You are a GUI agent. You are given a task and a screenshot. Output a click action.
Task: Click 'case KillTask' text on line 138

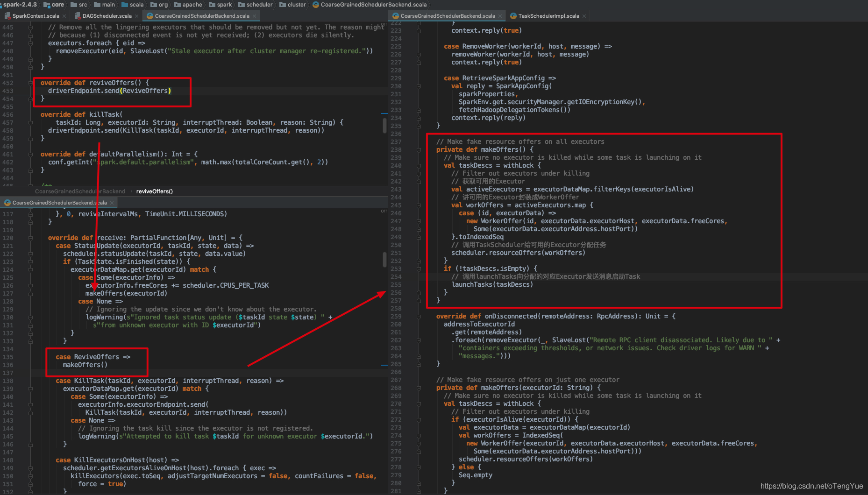pos(80,381)
